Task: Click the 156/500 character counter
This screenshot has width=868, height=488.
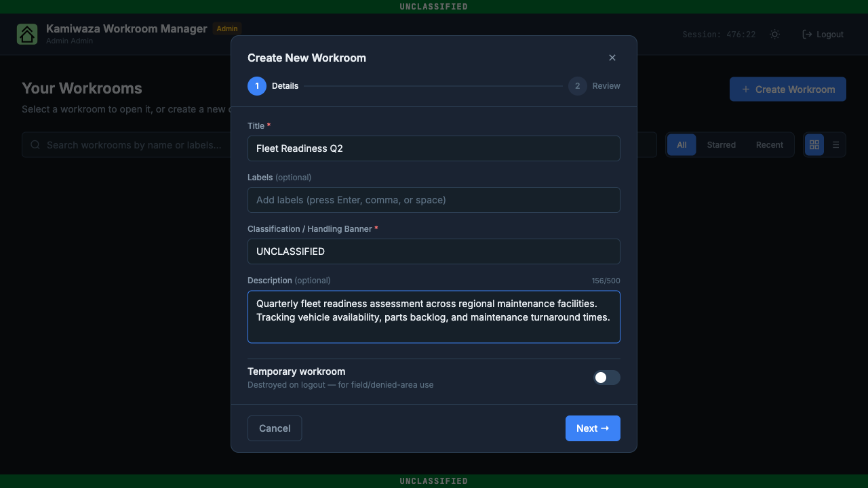Action: (606, 281)
